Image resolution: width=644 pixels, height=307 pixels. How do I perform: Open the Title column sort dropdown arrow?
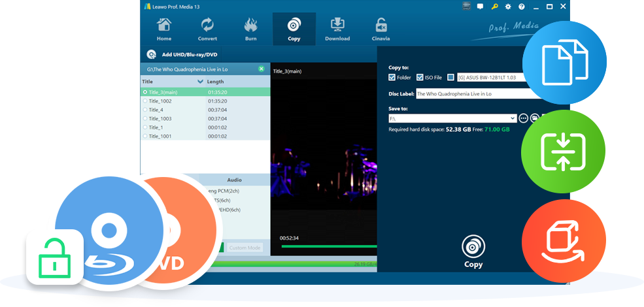click(x=201, y=82)
